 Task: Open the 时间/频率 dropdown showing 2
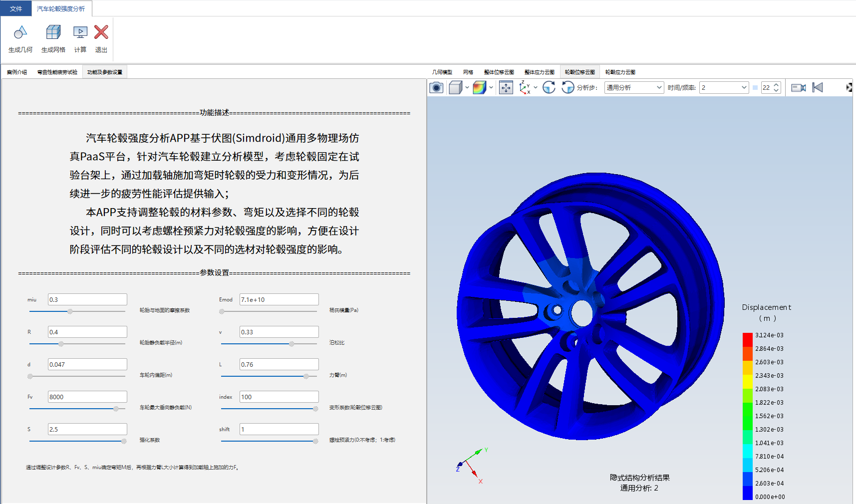724,88
